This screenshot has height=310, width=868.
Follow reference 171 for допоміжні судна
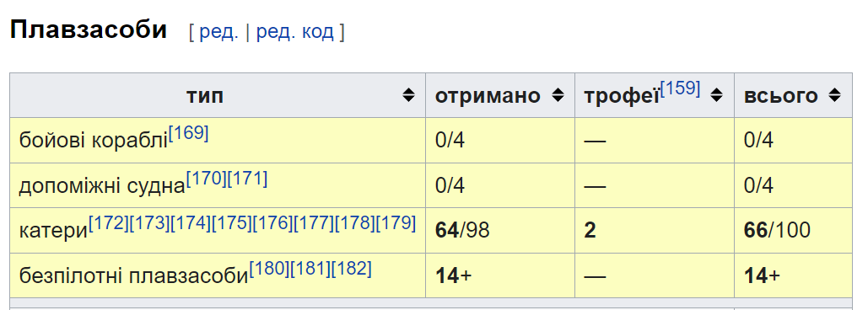pos(247,179)
